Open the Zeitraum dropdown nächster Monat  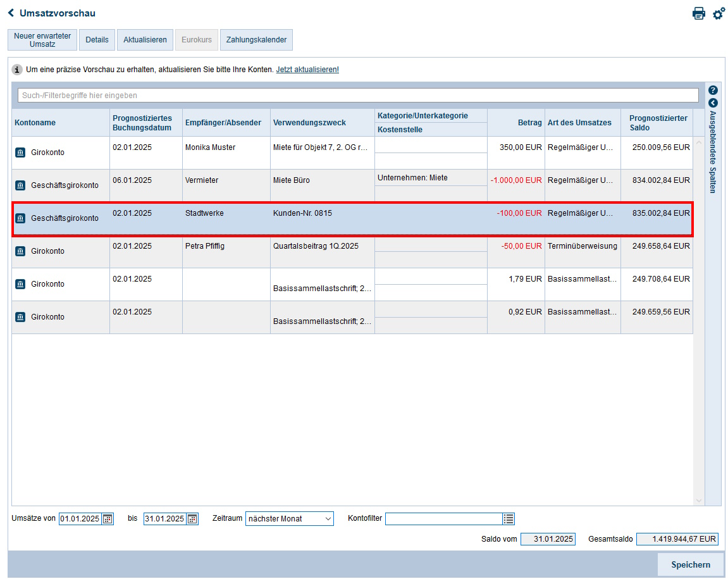coord(289,519)
